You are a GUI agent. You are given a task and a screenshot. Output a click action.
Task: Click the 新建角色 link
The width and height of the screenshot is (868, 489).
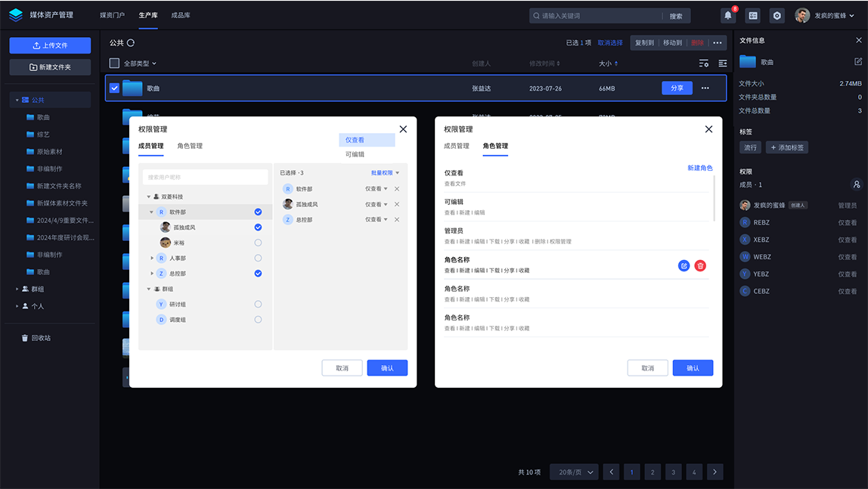click(699, 168)
